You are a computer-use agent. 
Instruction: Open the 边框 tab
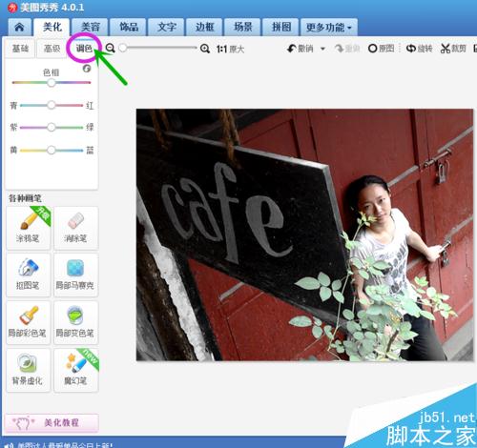point(205,27)
